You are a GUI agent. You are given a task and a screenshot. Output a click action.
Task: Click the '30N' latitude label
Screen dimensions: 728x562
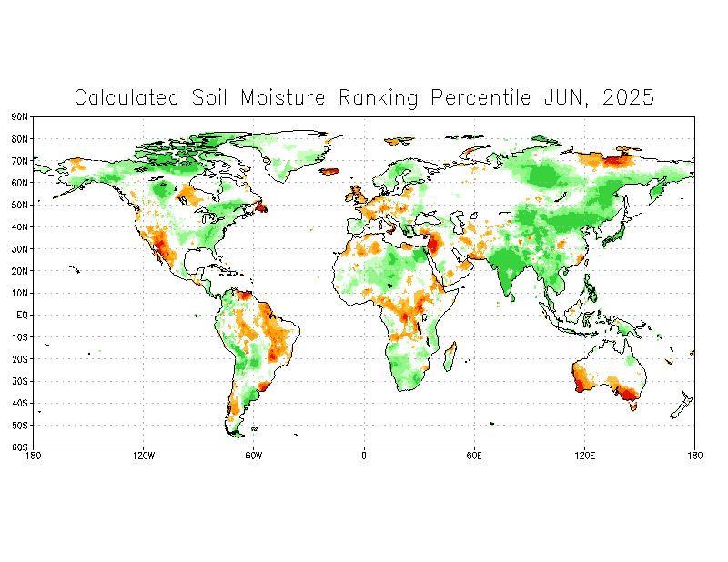19,249
